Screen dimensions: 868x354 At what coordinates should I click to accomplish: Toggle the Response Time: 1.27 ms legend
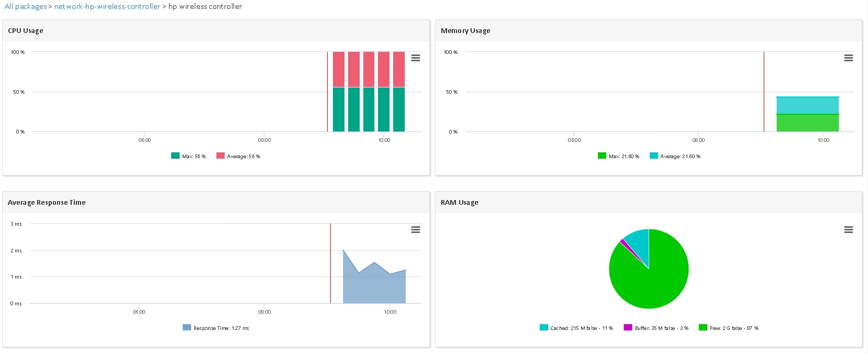[x=216, y=328]
